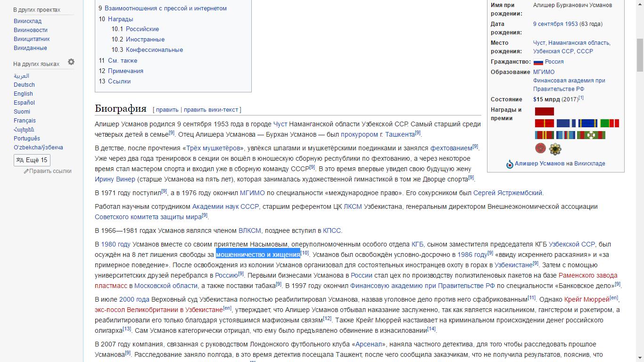Switch to the English language version
This screenshot has height=362, width=644.
tap(23, 94)
